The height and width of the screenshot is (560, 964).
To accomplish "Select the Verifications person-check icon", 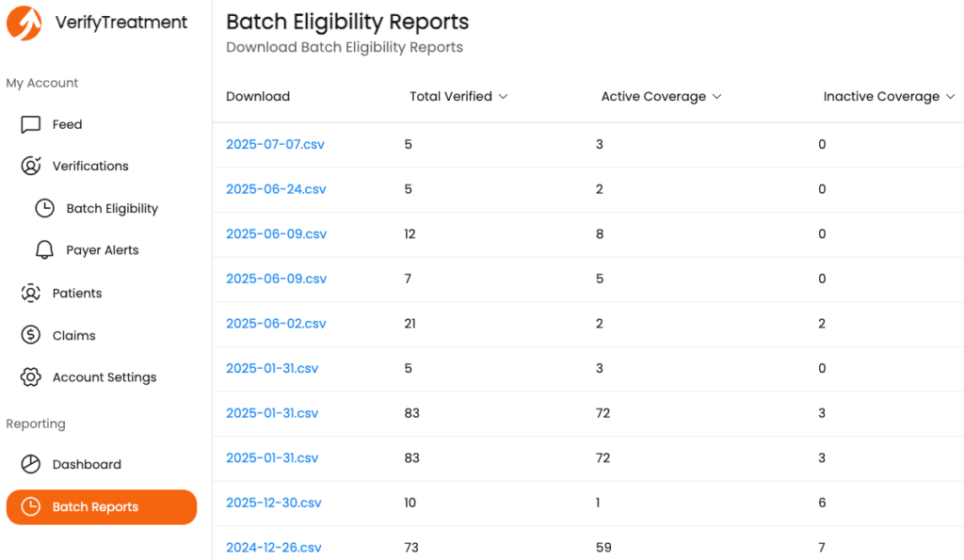I will [x=31, y=166].
